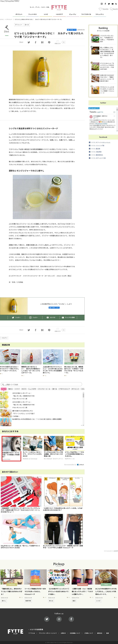The image size is (118, 644).
Task: Click 風邪予防 tag in Pickup
Action: coord(28,601)
